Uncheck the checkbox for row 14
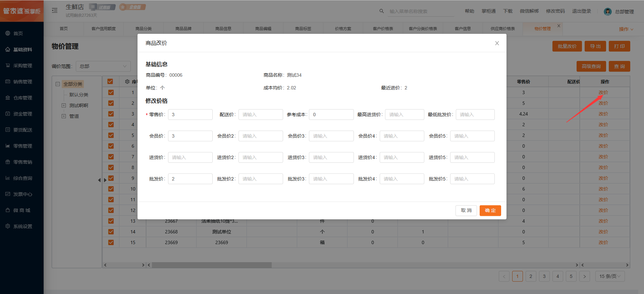The height and width of the screenshot is (294, 644). (x=111, y=232)
